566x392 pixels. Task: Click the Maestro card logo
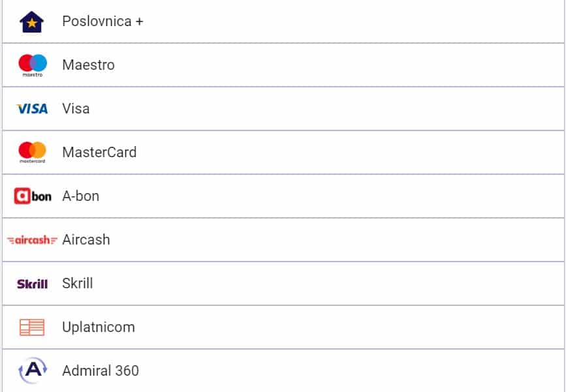[x=33, y=65]
